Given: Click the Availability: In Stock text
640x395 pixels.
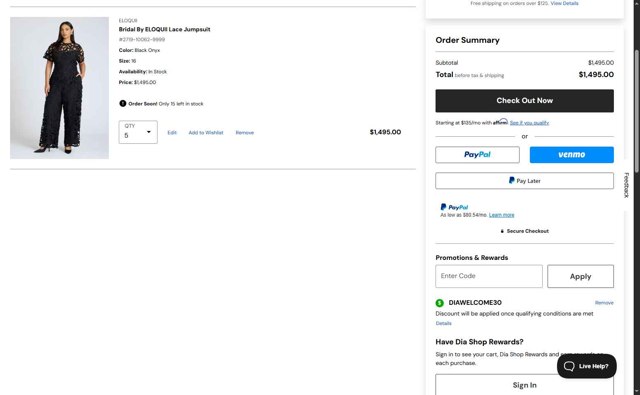Looking at the screenshot, I should (143, 71).
